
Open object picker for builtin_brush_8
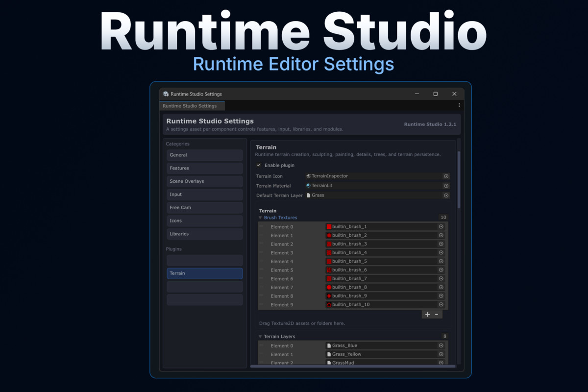point(441,287)
